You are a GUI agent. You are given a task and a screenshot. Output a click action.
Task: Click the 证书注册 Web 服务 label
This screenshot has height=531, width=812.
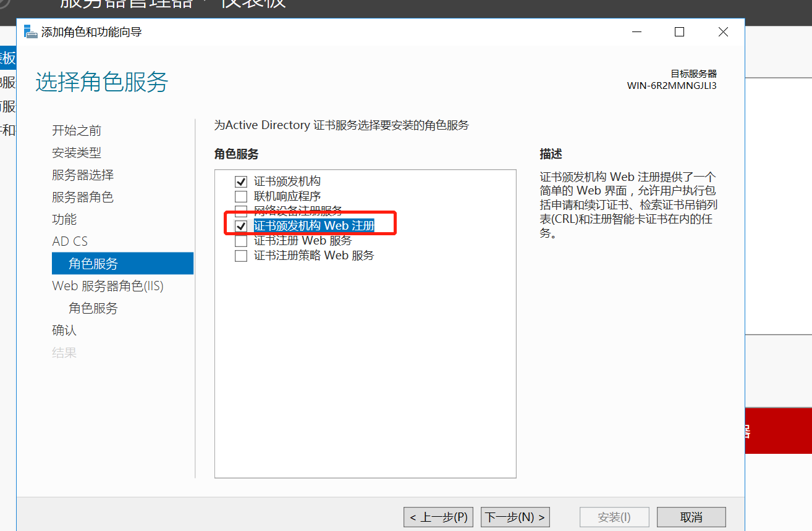click(303, 241)
